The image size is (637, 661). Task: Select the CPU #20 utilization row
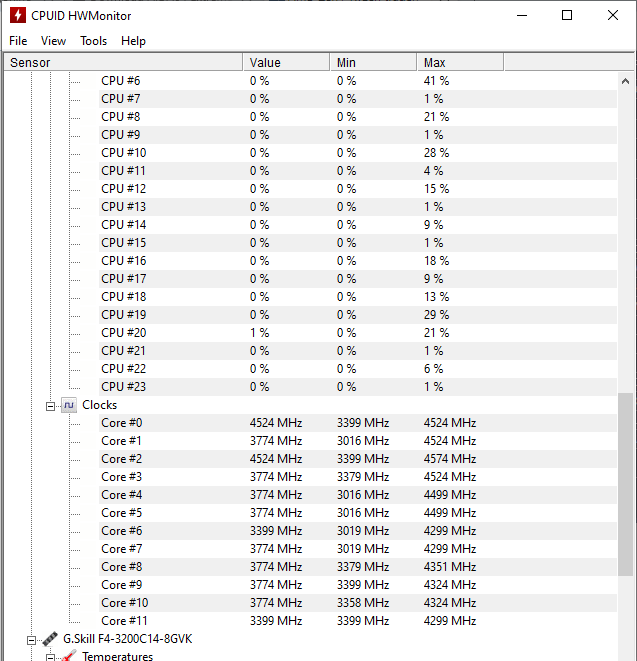[358, 333]
